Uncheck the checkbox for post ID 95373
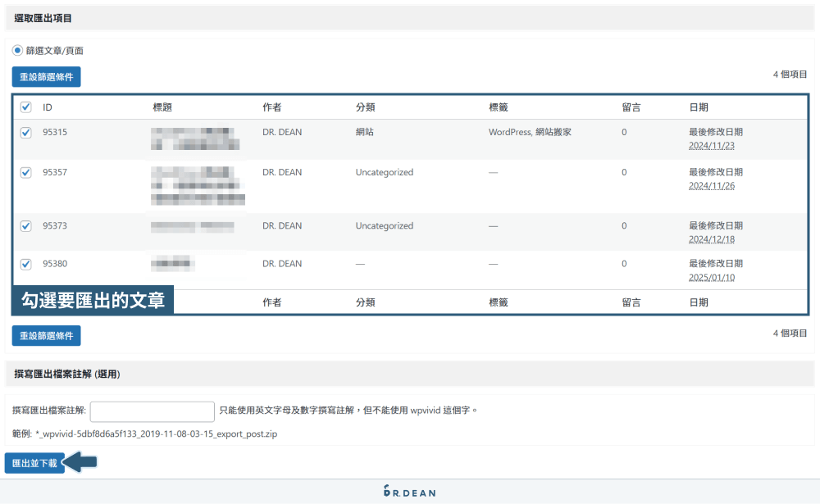 coord(24,225)
